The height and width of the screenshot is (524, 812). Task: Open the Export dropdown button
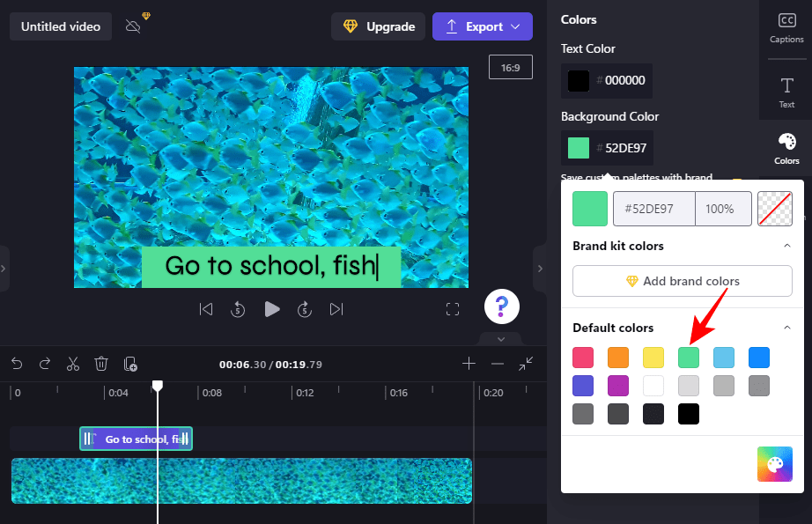click(x=482, y=26)
